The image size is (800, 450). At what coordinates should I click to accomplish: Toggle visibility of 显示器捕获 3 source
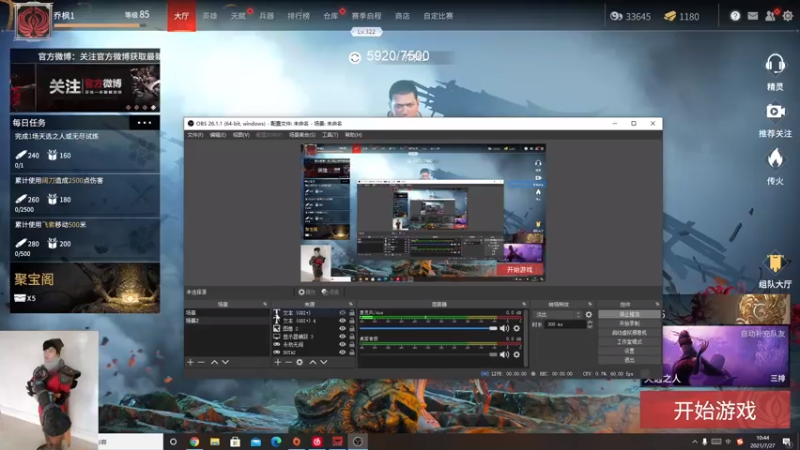(x=342, y=336)
